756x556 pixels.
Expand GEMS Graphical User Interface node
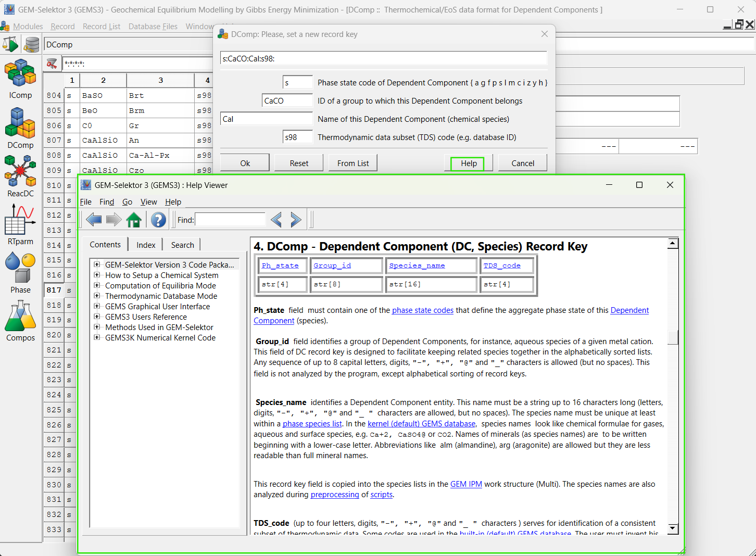[97, 306]
